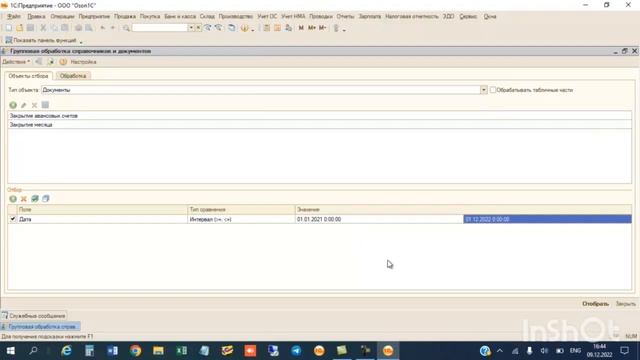
Task: Click the Calculator toolbar icon
Action: click(267, 28)
